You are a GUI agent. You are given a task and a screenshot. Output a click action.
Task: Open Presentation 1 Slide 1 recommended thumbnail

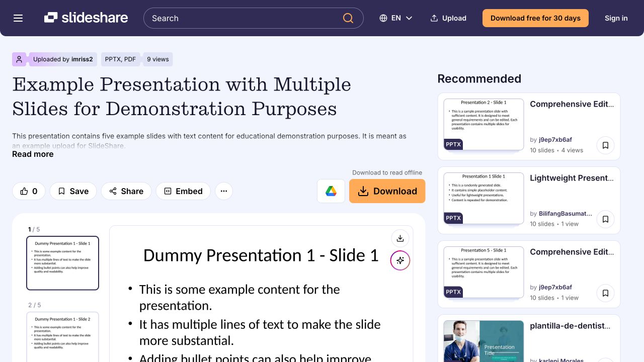pos(484,198)
